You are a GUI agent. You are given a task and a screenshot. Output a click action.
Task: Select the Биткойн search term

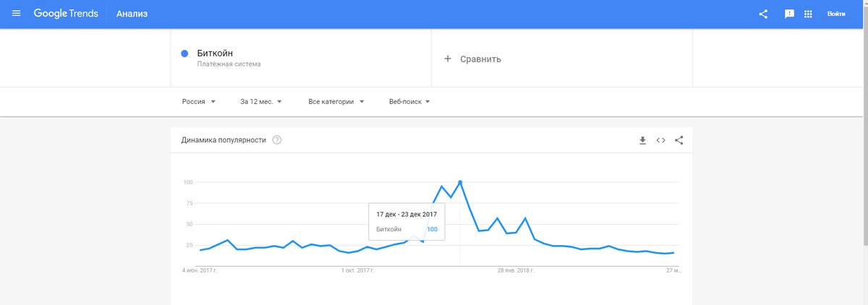click(x=215, y=53)
